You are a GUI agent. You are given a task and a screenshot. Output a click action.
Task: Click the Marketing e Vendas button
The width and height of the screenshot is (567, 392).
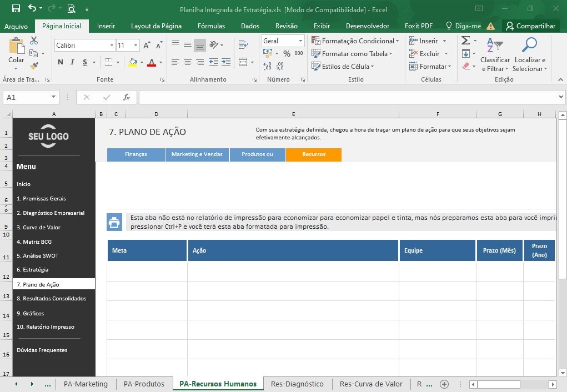click(197, 154)
